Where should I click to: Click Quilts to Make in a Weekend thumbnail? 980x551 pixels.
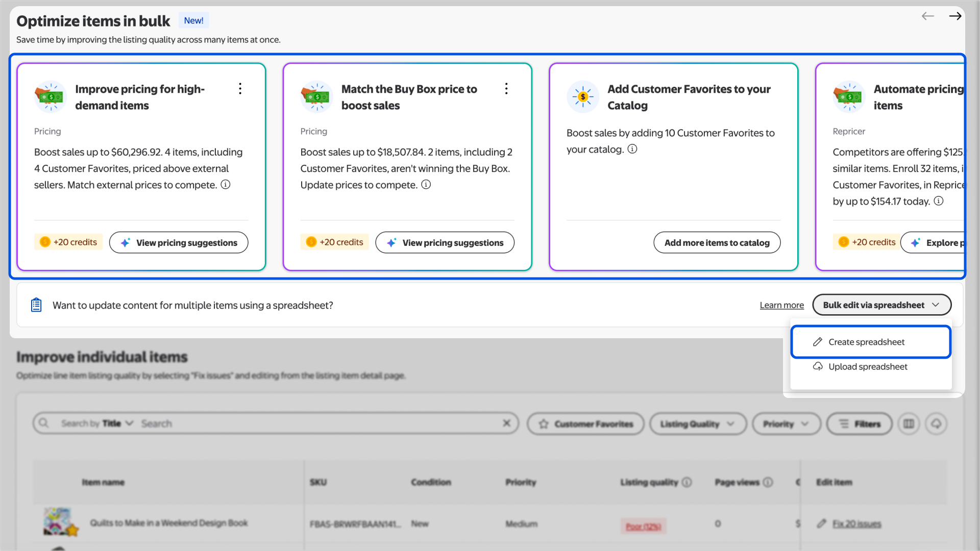click(x=60, y=522)
